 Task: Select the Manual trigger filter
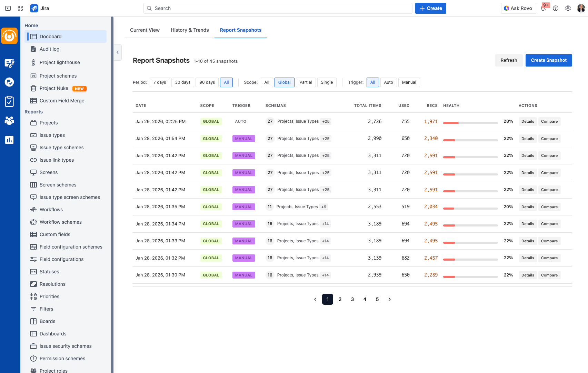[x=409, y=82]
